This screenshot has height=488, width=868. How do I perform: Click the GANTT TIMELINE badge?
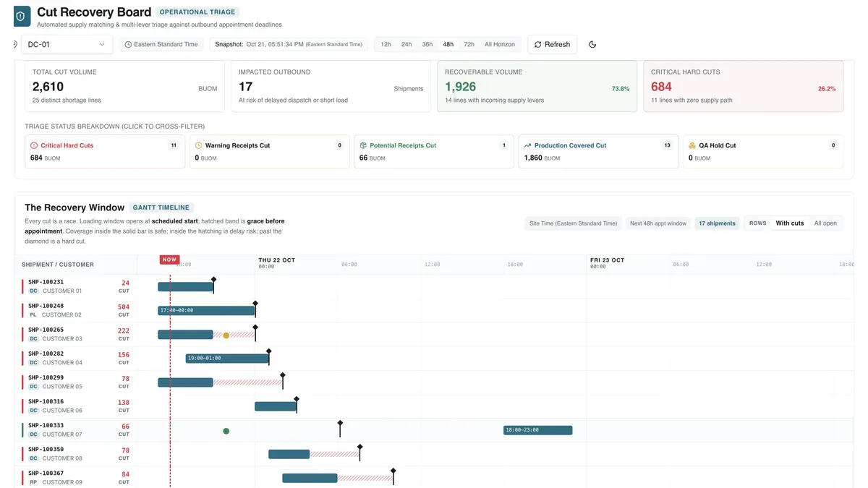(161, 207)
